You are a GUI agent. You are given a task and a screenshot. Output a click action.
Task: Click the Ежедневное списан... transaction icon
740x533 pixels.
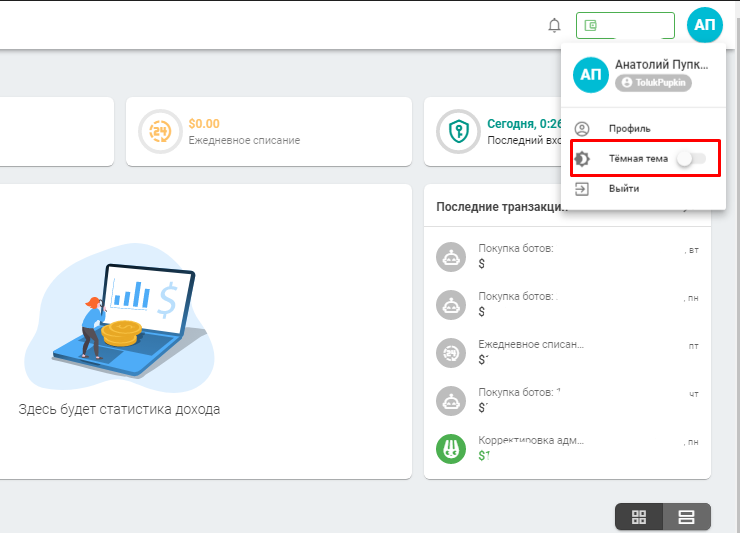451,353
